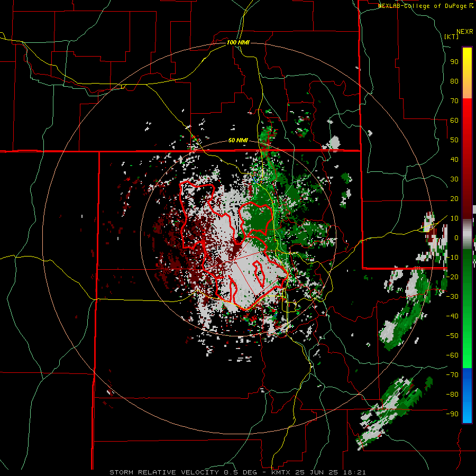Click the 60 value on the velocity scale
The image size is (476, 476).
point(454,121)
